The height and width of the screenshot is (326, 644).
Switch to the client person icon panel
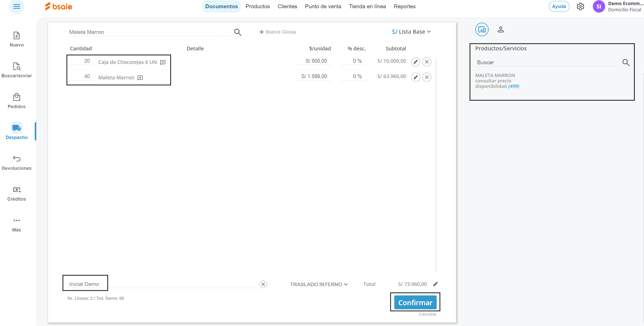pos(500,30)
